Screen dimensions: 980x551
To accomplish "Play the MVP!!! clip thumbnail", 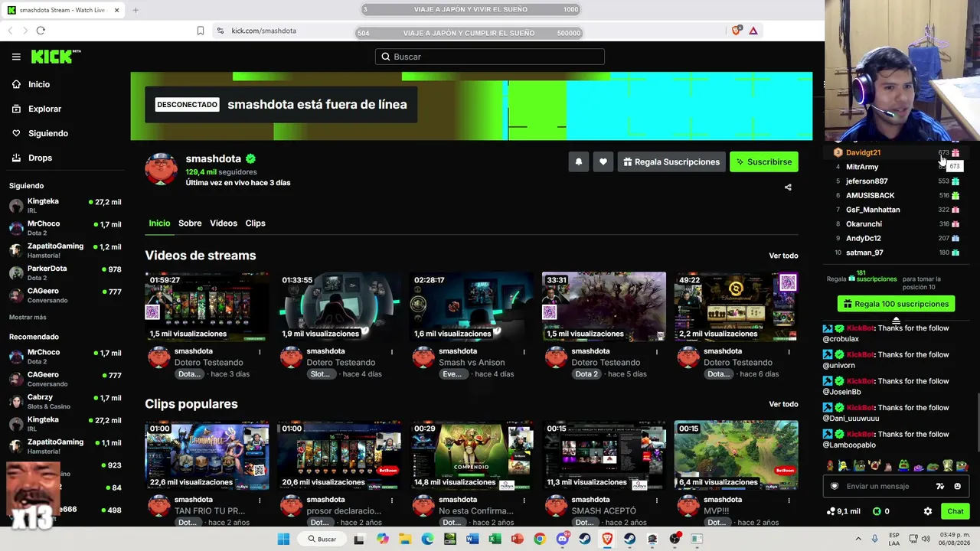I will tap(737, 455).
